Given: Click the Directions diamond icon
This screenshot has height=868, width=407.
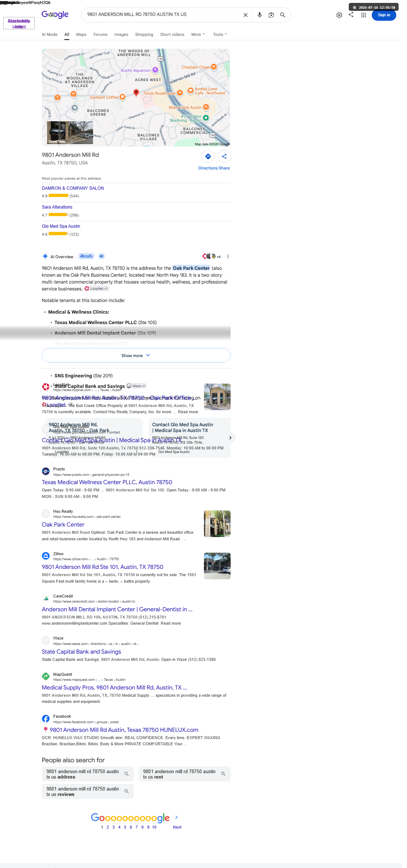Looking at the screenshot, I should click(208, 156).
